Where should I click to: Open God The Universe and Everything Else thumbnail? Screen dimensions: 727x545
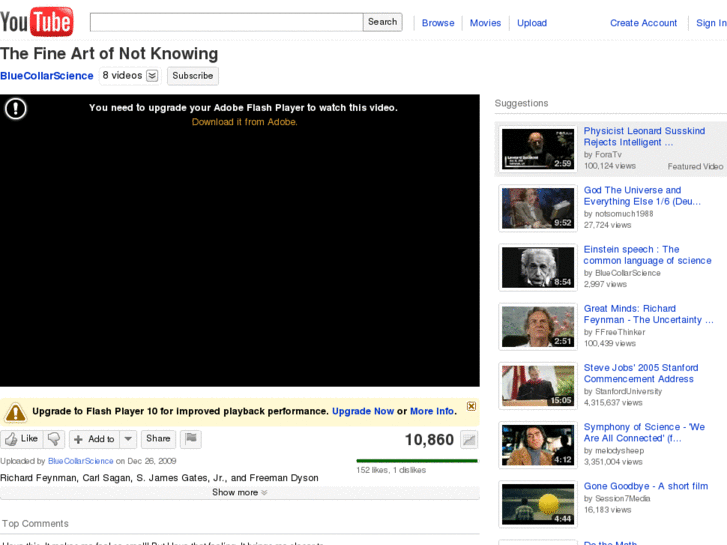click(538, 208)
